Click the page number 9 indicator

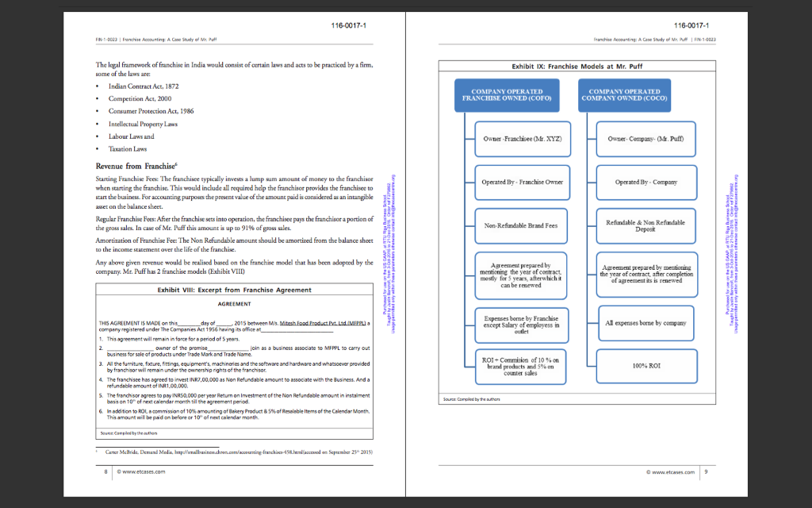704,471
